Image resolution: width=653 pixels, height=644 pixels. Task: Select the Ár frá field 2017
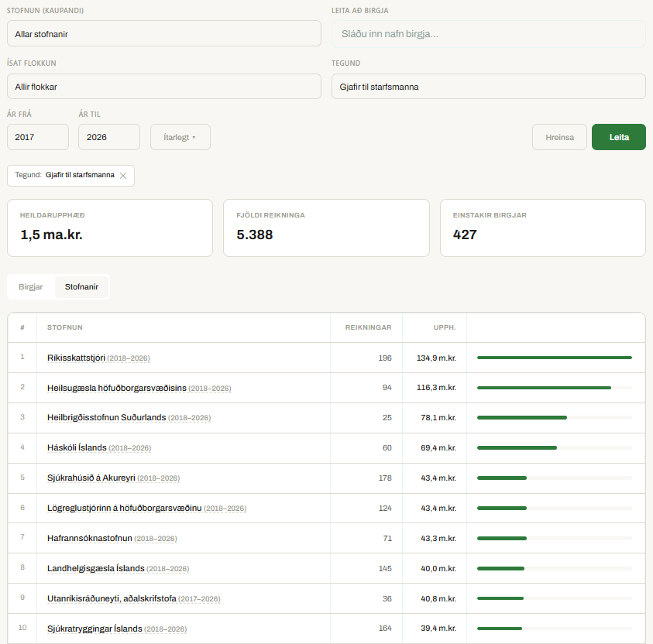(x=38, y=137)
